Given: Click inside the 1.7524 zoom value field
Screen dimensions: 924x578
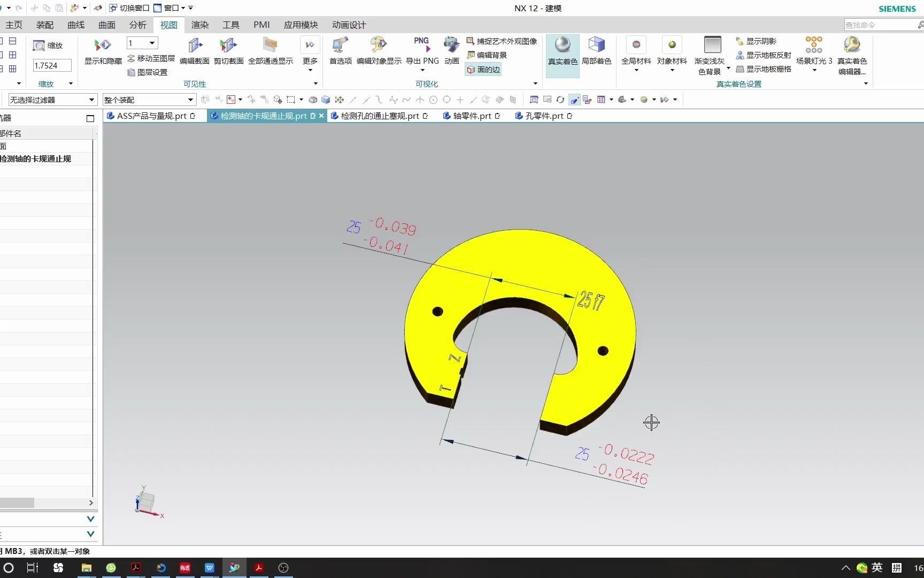Looking at the screenshot, I should coord(51,65).
